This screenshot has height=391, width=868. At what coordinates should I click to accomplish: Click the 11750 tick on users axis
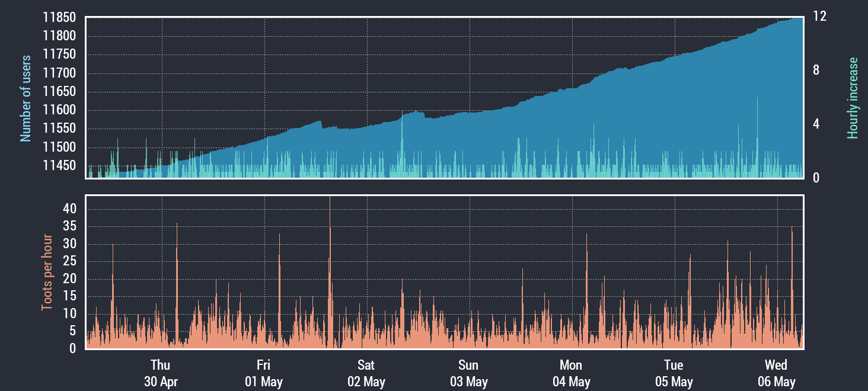pyautogui.click(x=59, y=55)
